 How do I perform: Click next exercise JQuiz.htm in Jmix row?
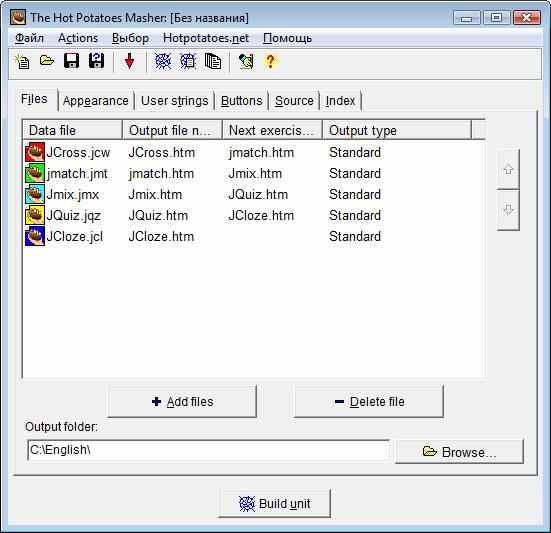[258, 194]
